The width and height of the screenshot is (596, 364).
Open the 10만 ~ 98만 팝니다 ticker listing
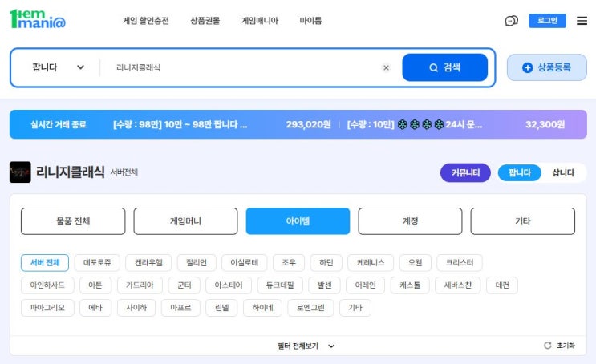pos(180,124)
